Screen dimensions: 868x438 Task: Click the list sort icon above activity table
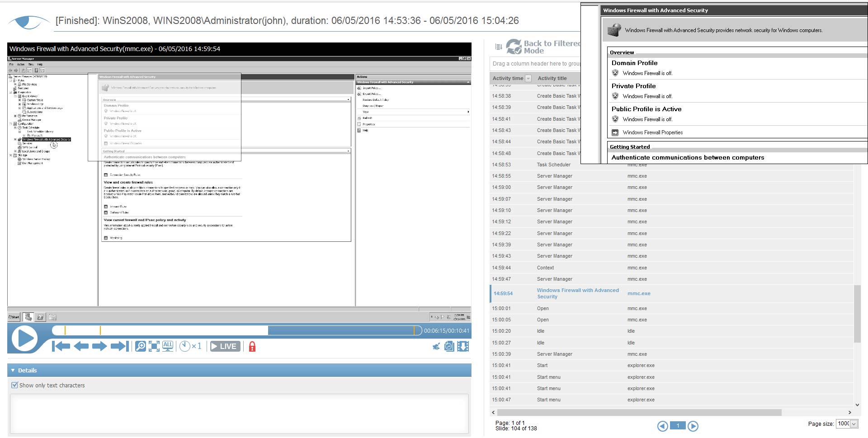pyautogui.click(x=499, y=47)
